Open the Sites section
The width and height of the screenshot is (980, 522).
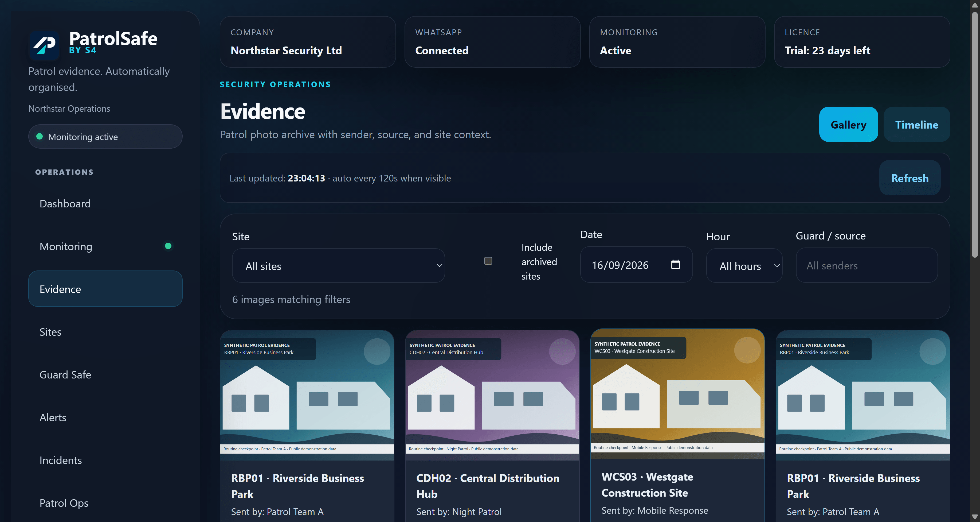[105, 332]
